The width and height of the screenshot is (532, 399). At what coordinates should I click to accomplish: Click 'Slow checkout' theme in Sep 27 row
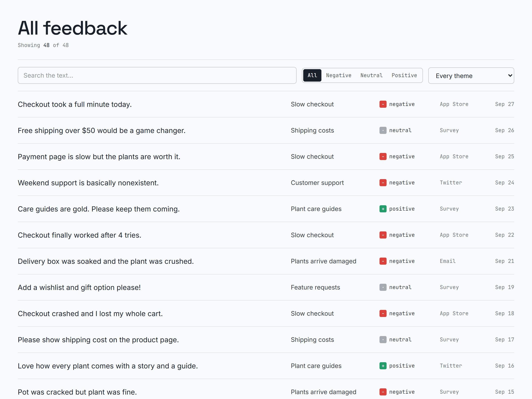(312, 104)
